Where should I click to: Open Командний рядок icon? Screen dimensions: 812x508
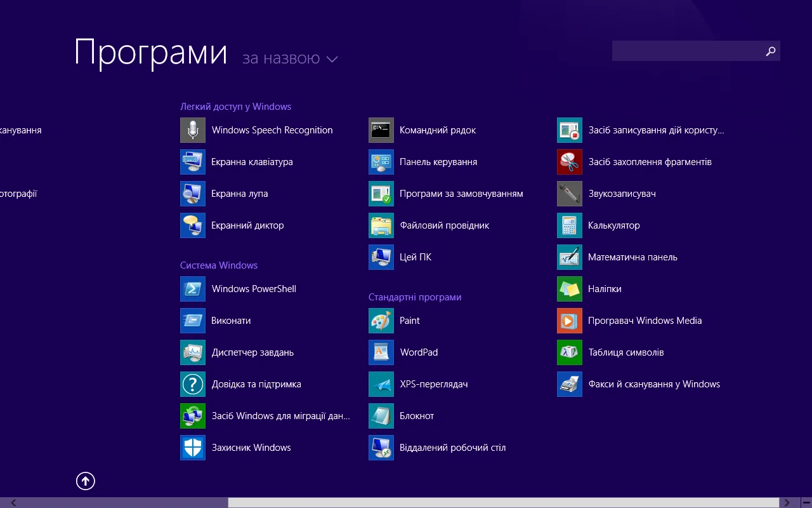(381, 130)
